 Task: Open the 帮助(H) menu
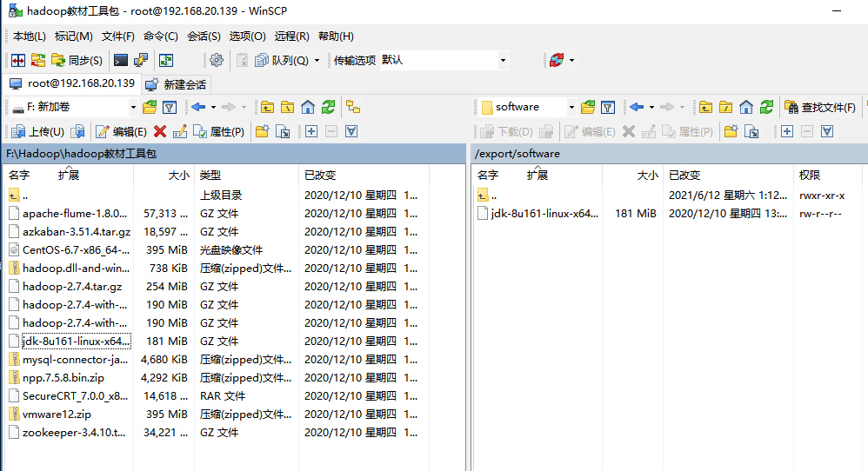[x=336, y=36]
